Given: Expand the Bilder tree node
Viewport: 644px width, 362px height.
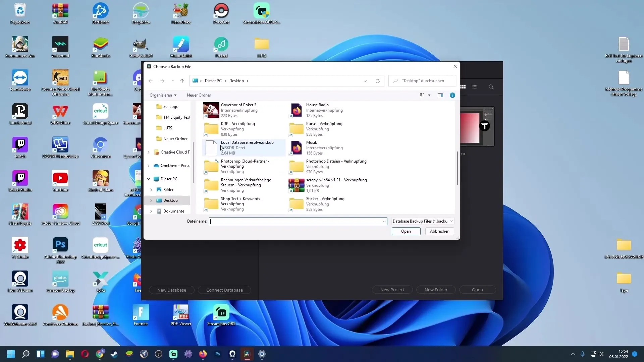Looking at the screenshot, I should 151,190.
